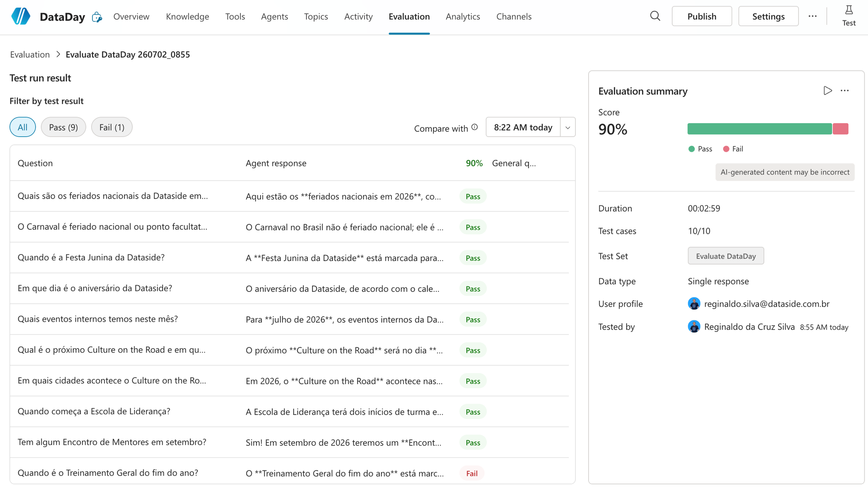Click Pass badge for Escola de Liderança row
The height and width of the screenshot is (490, 868).
coord(473,412)
